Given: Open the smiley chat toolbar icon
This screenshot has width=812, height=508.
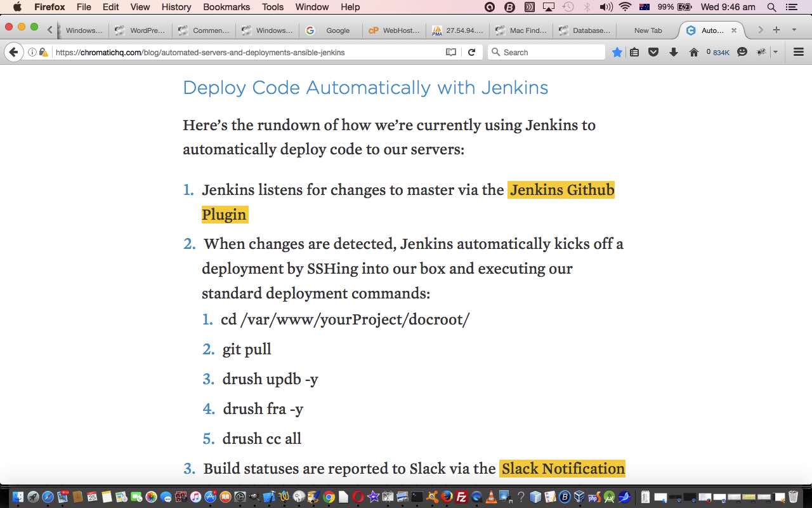Looking at the screenshot, I should [742, 52].
